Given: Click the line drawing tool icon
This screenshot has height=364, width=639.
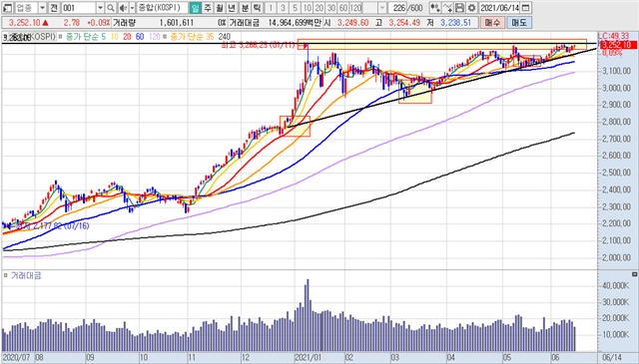Looking at the screenshot, I should [447, 8].
